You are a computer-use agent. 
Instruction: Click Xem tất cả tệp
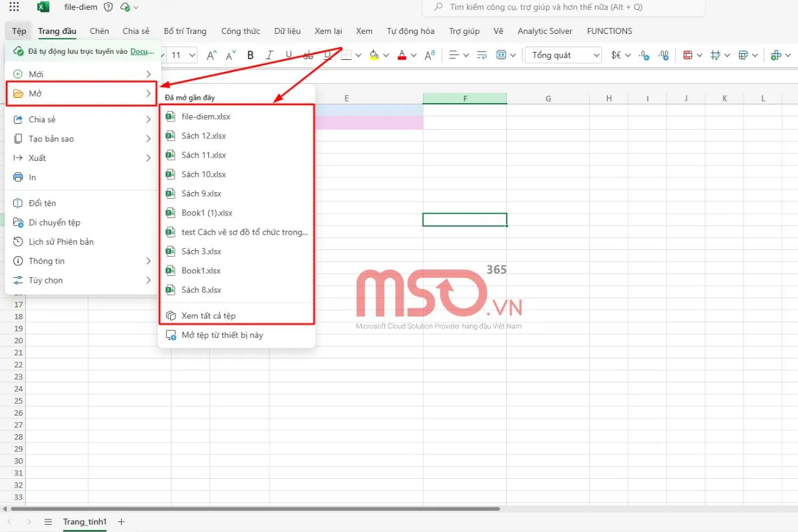(x=208, y=316)
